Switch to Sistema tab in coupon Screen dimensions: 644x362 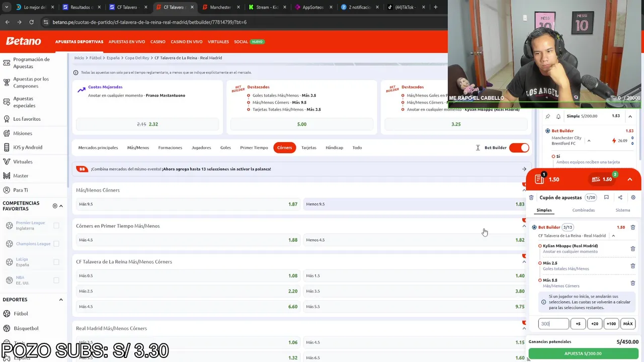622,210
